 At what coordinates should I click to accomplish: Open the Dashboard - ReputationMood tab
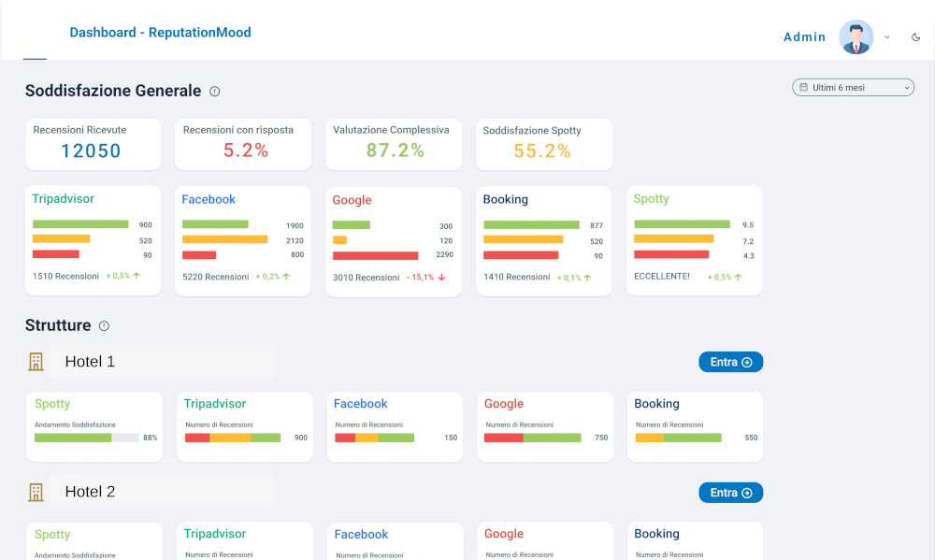point(160,33)
